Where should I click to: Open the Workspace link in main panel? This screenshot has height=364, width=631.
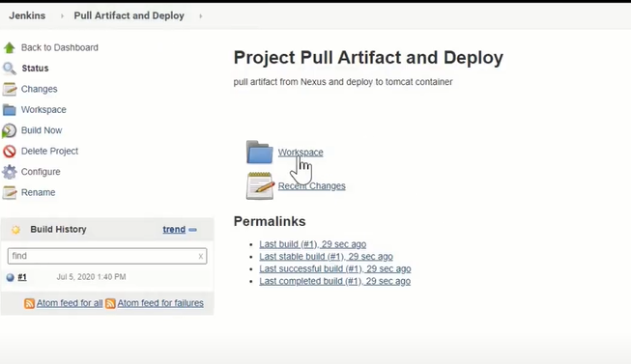click(x=301, y=153)
